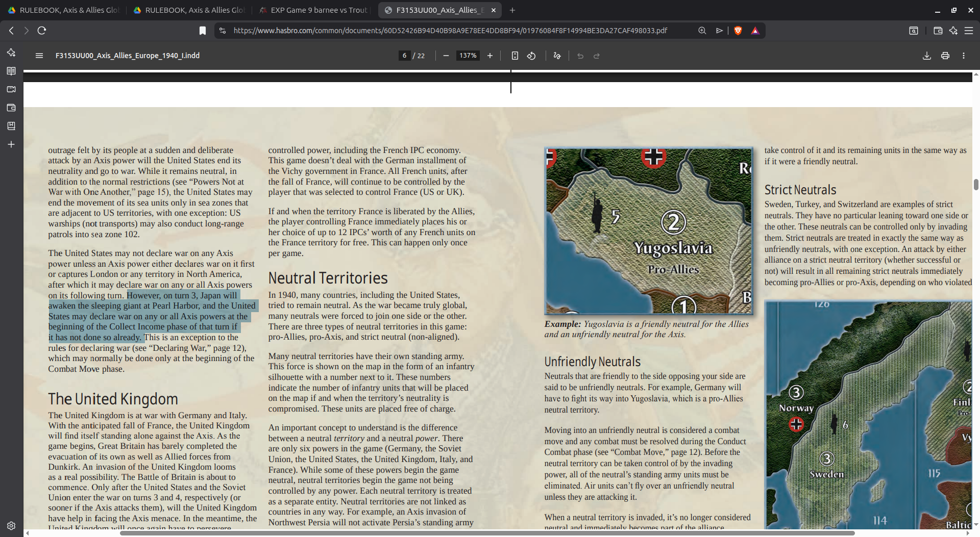Download the rulebook PDF

(x=926, y=56)
